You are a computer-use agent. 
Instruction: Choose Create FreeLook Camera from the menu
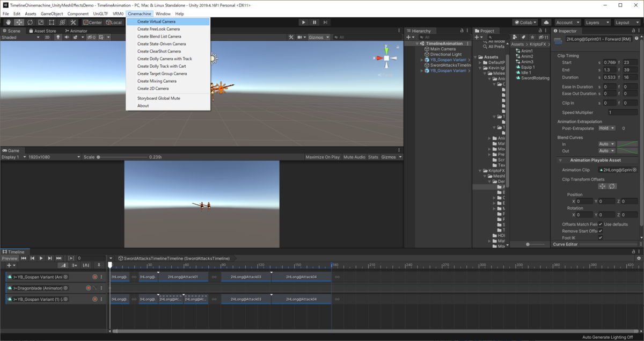(158, 29)
